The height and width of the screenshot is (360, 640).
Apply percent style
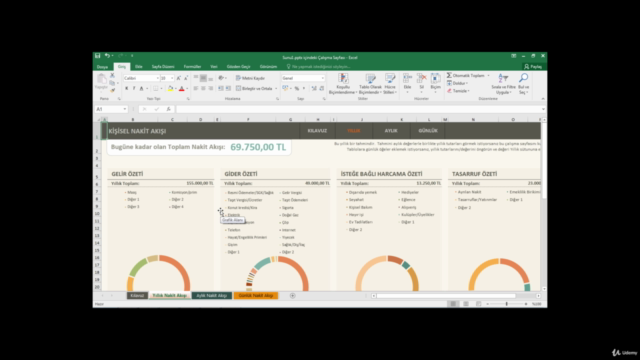(x=297, y=89)
